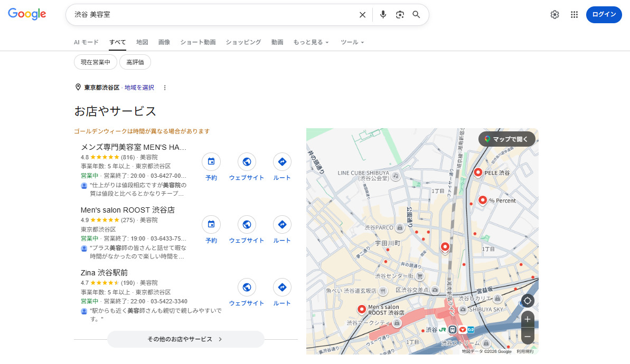Open ウェブサイト globe icon for Zina 渋谷駅前
This screenshot has width=630, height=364.
tap(247, 288)
